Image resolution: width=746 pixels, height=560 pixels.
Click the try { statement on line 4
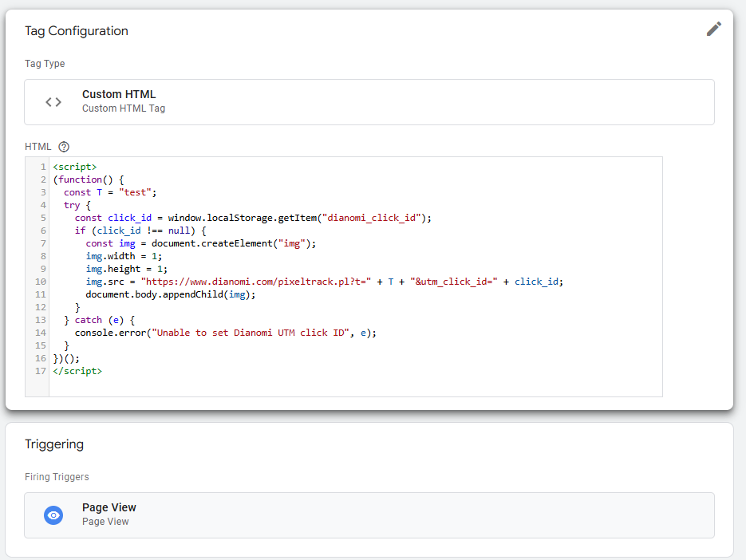click(77, 206)
